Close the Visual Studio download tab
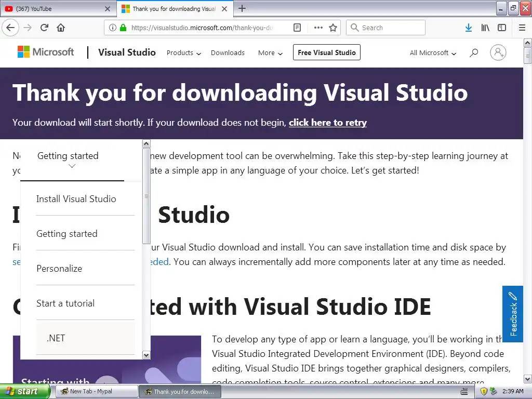 (224, 9)
